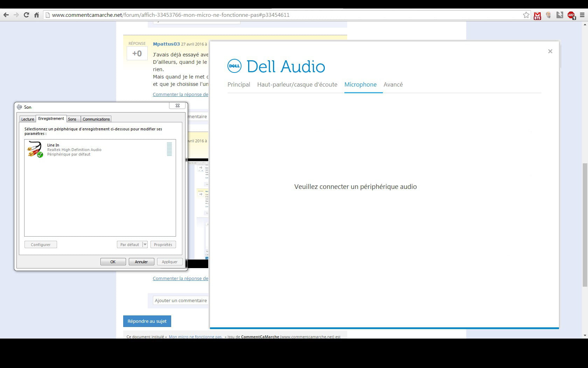Click the page icon in address bar

tap(48, 15)
